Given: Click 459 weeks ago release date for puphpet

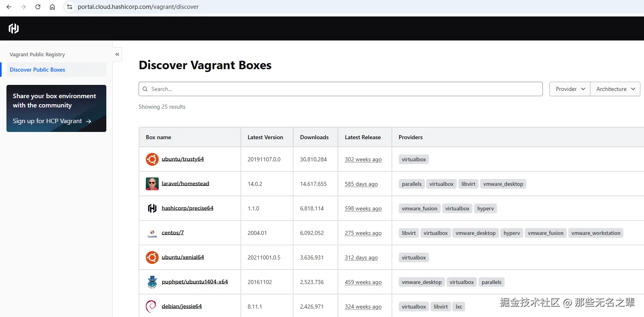Looking at the screenshot, I should click(x=363, y=282).
